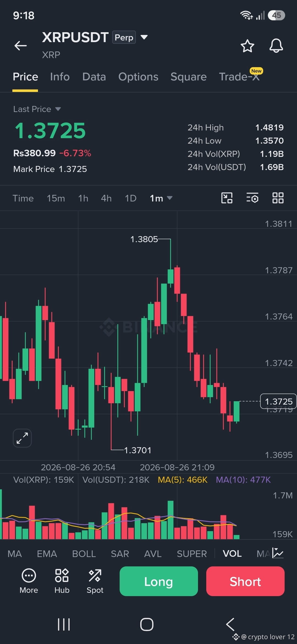The width and height of the screenshot is (297, 644).
Task: Open Android recent apps button
Action: 64,624
